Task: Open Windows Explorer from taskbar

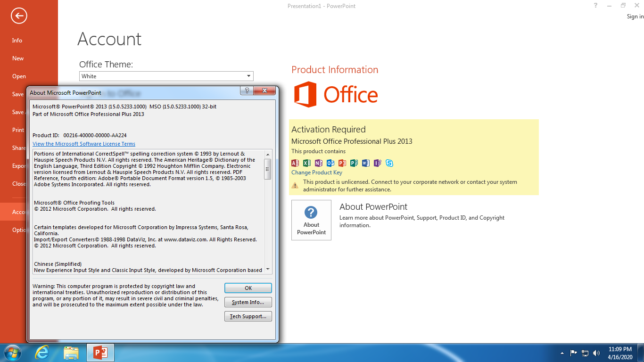Action: point(71,353)
